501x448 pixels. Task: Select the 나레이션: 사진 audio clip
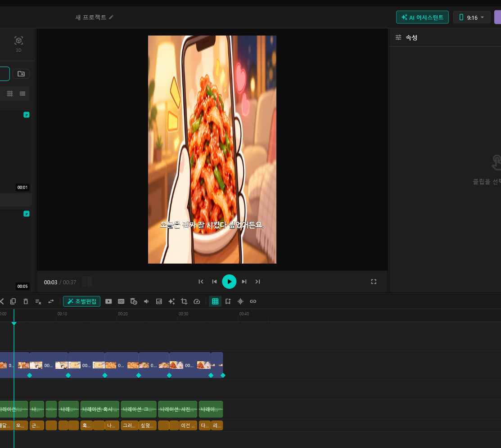point(177,409)
